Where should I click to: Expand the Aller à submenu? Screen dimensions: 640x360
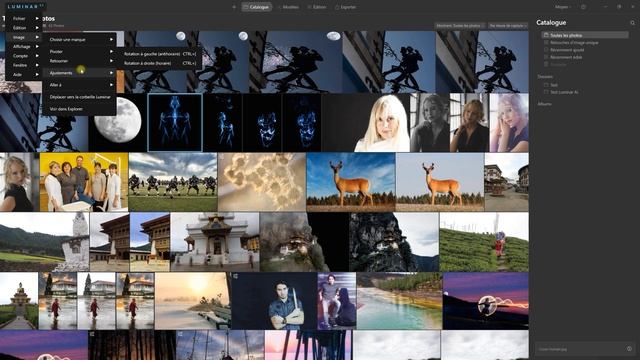pos(80,85)
